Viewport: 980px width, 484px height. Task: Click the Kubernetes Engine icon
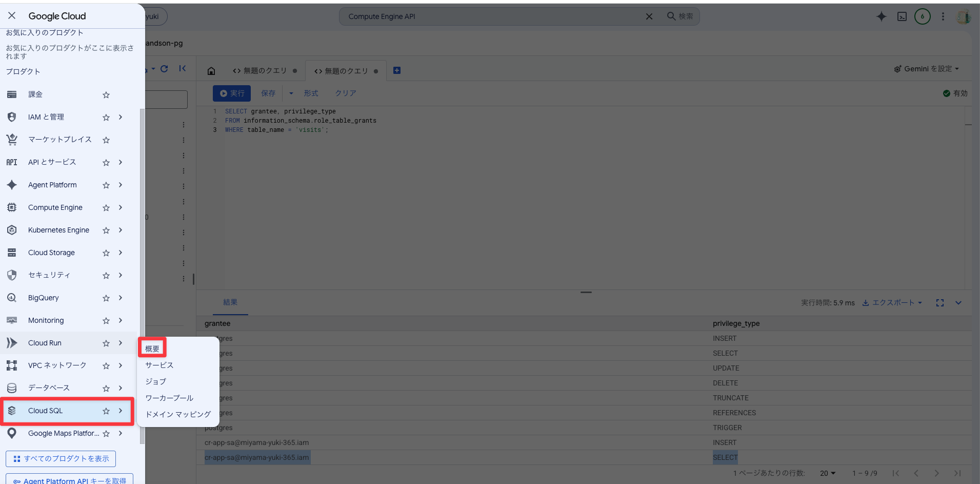12,230
